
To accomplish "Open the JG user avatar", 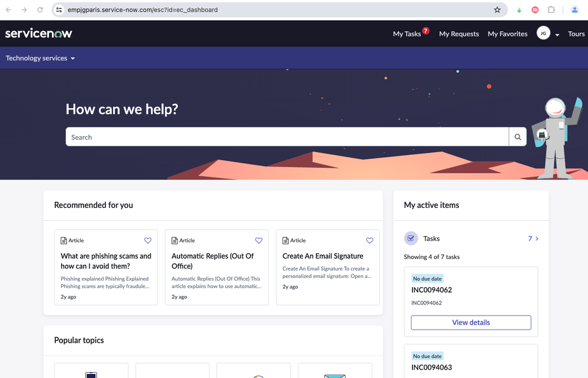I will coord(543,33).
